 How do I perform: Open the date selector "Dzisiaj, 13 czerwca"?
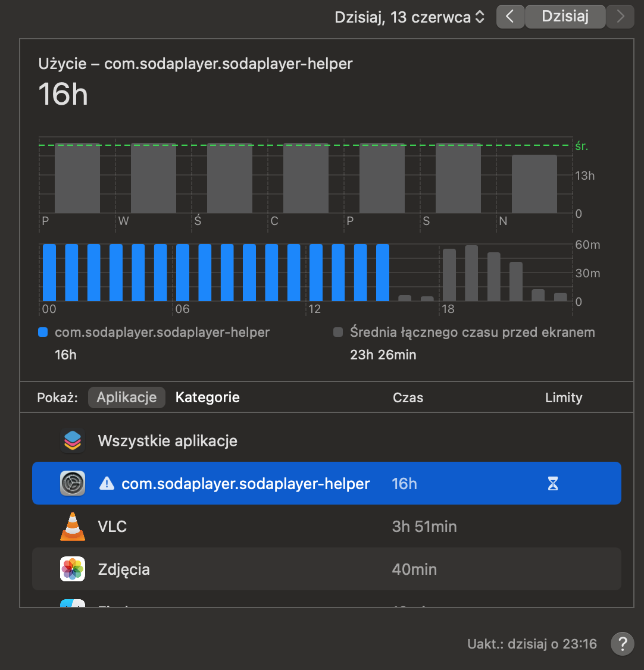tap(409, 17)
